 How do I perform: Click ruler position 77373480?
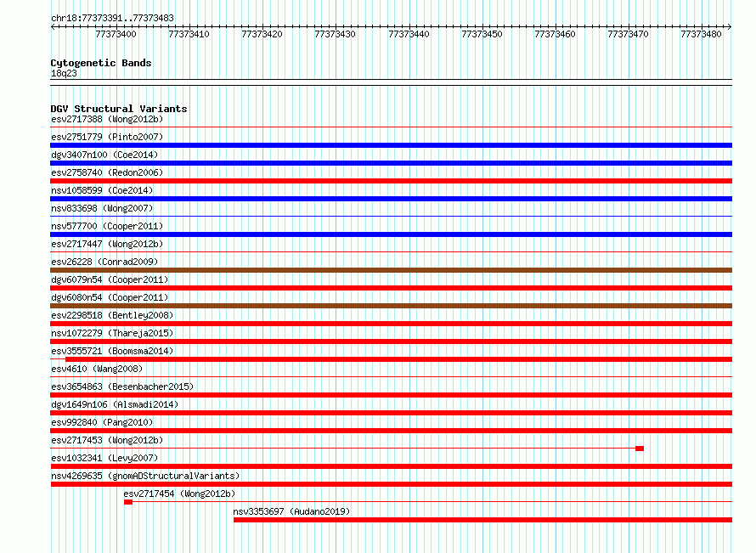[x=701, y=34]
